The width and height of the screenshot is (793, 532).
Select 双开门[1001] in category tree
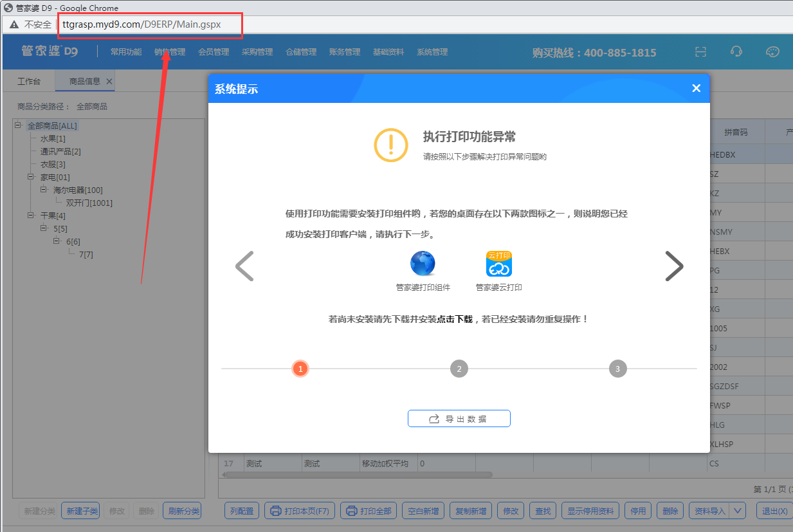point(89,203)
